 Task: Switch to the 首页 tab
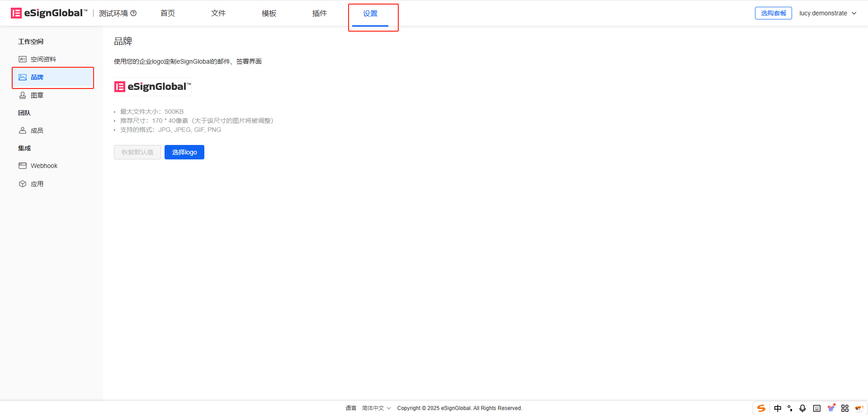click(x=168, y=14)
